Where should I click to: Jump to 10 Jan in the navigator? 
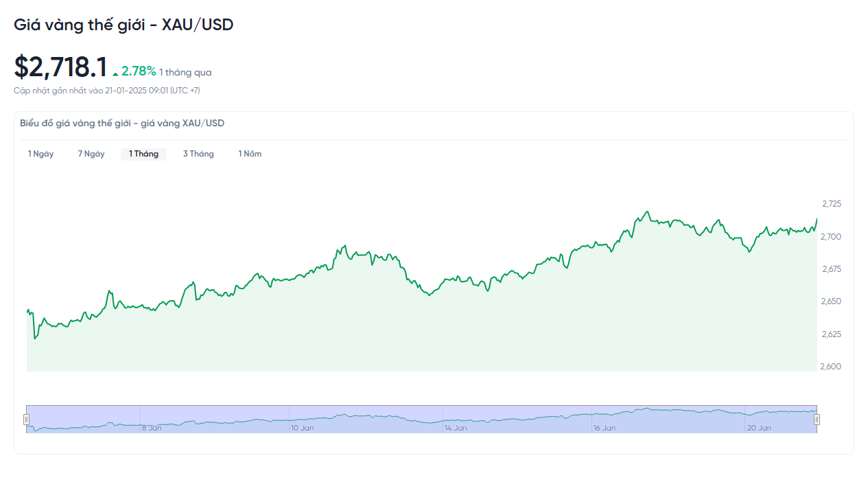click(302, 428)
